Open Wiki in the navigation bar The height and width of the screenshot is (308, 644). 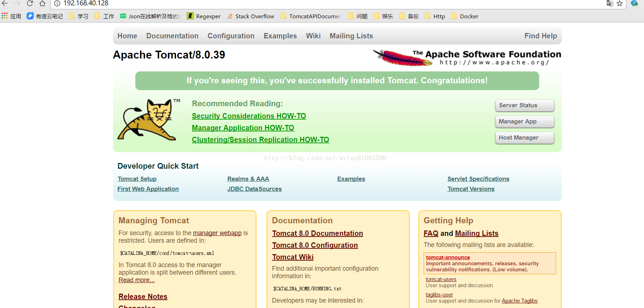[313, 36]
